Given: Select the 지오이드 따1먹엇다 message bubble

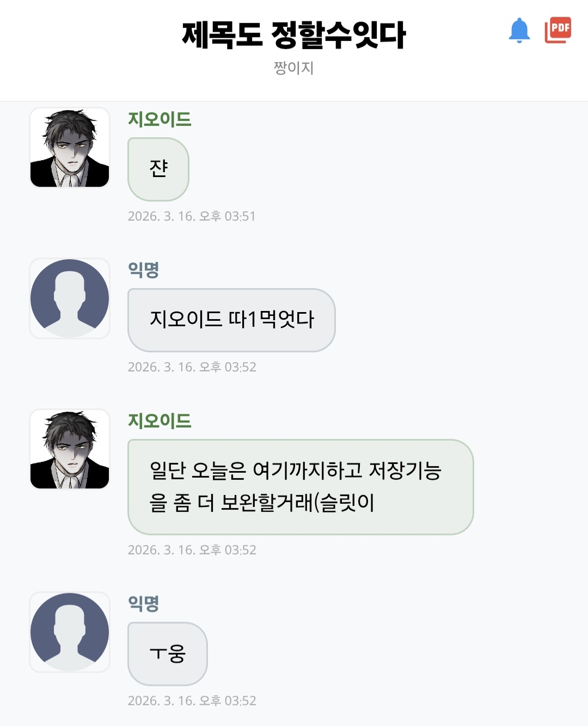Looking at the screenshot, I should coord(231,320).
